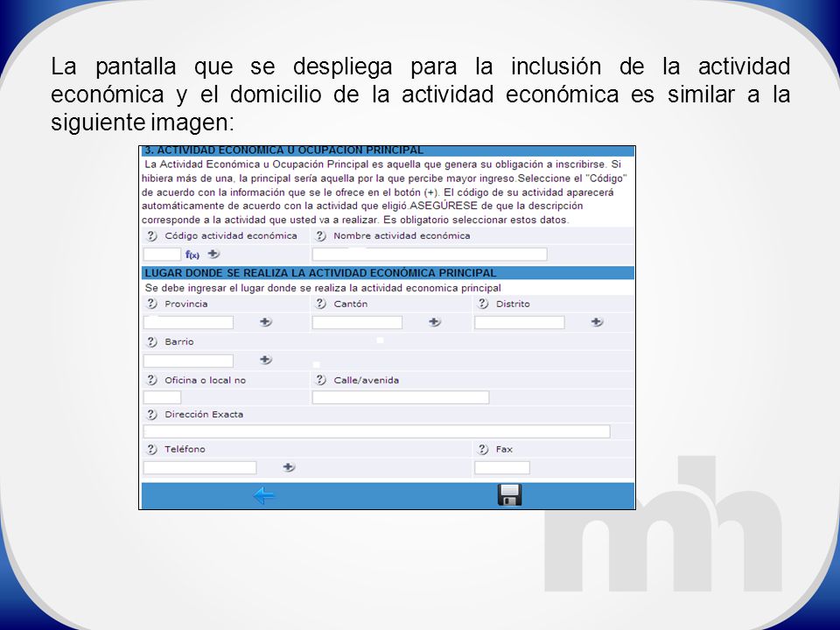Screen dimensions: 840x630
Task: Click the Fax input field
Action: pos(502,467)
